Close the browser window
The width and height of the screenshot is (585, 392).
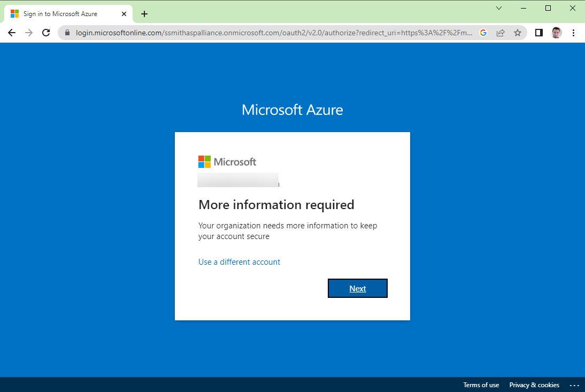[x=572, y=8]
